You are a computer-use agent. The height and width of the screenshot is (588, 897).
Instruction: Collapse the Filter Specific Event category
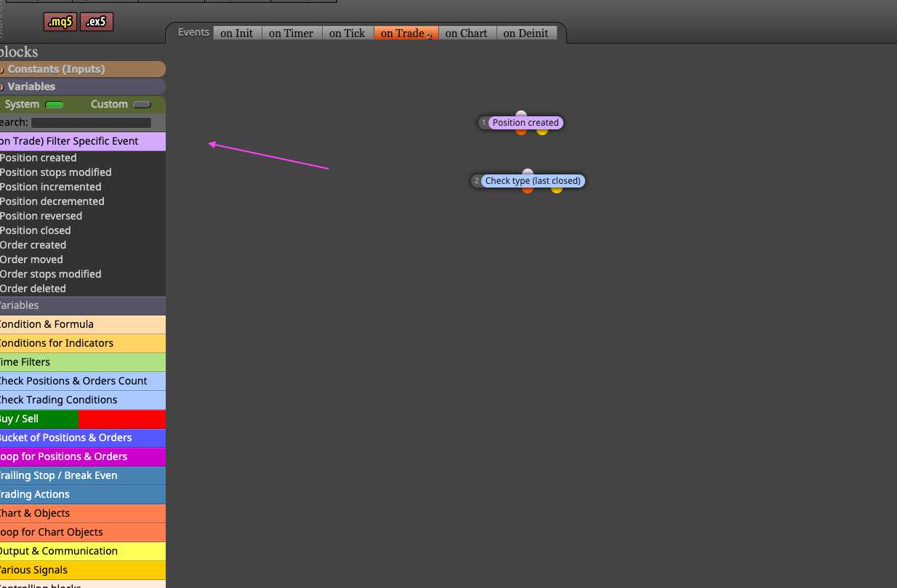pos(83,141)
